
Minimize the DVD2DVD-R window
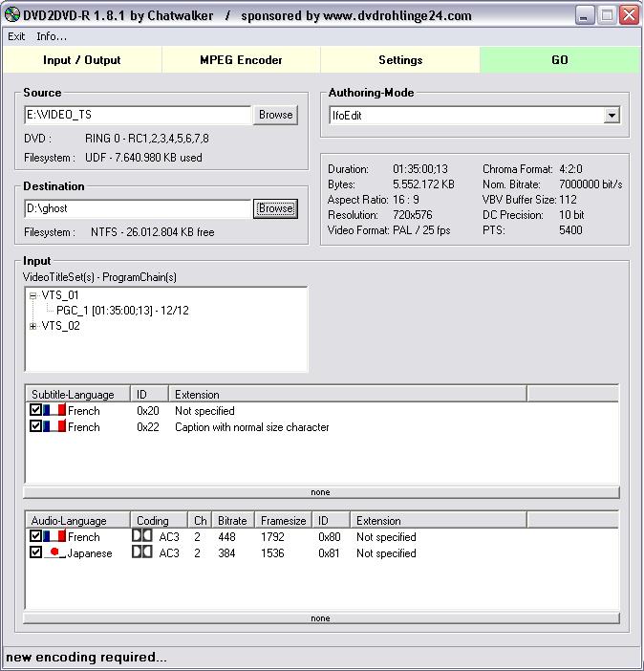pos(584,15)
